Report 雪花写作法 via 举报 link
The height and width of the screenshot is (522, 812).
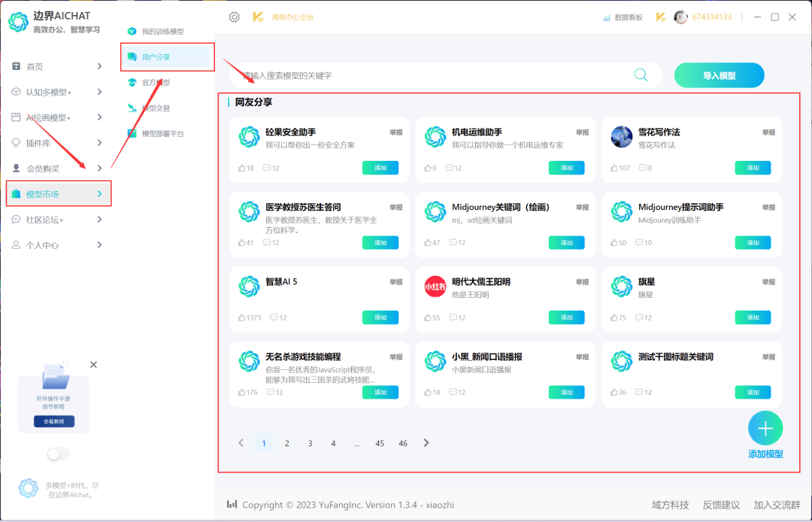(x=768, y=132)
